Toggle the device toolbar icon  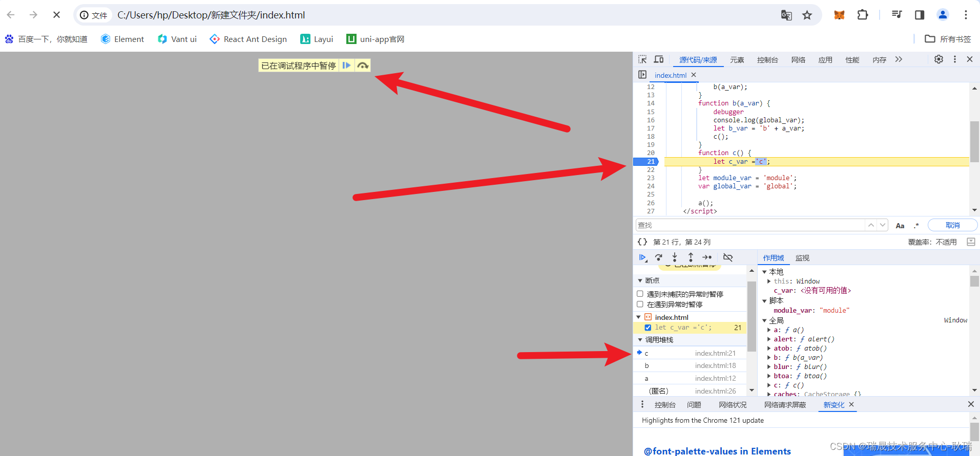point(659,59)
